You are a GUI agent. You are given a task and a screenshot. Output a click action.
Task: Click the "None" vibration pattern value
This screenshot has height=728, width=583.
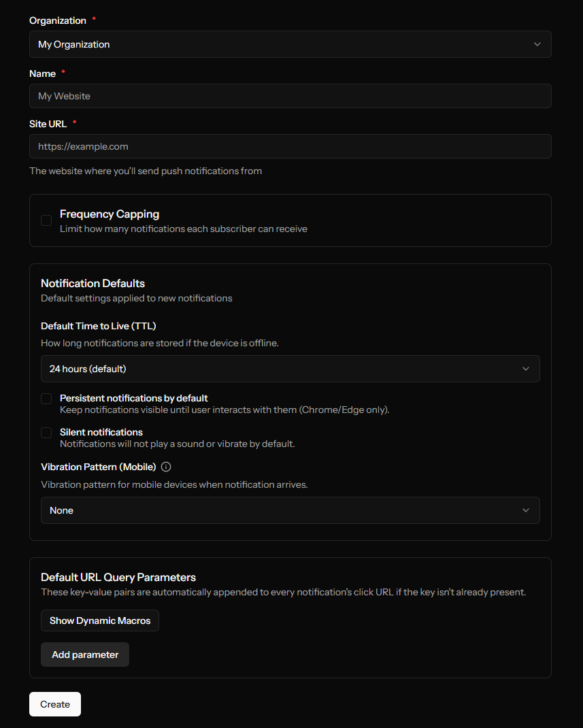(x=61, y=510)
